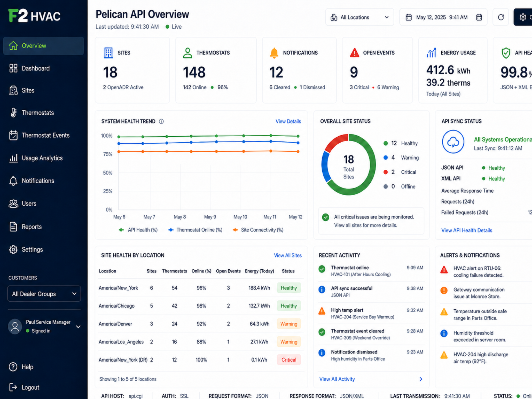The width and height of the screenshot is (532, 399).
Task: Click Warning status badge for America/Los_Angeles
Action: 289,342
